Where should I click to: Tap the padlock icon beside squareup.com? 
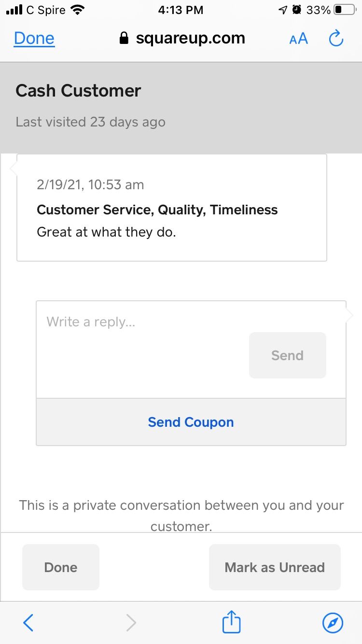[124, 39]
